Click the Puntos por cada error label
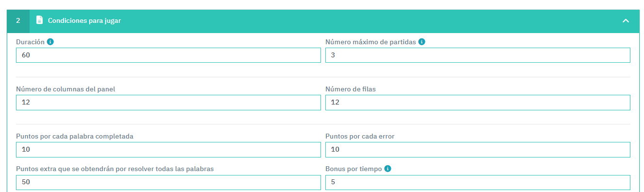644x192 pixels. [x=360, y=136]
